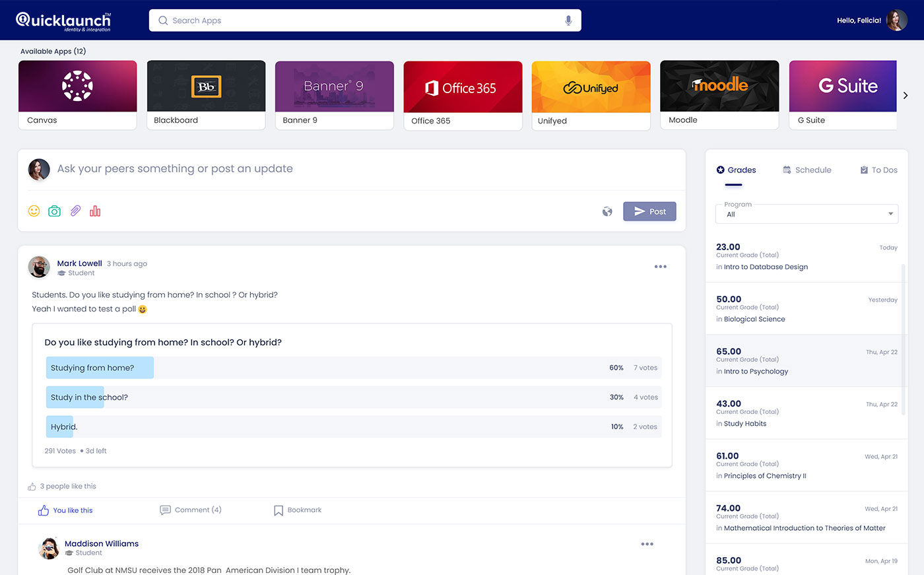Activate the microphone voice search icon

[x=568, y=20]
